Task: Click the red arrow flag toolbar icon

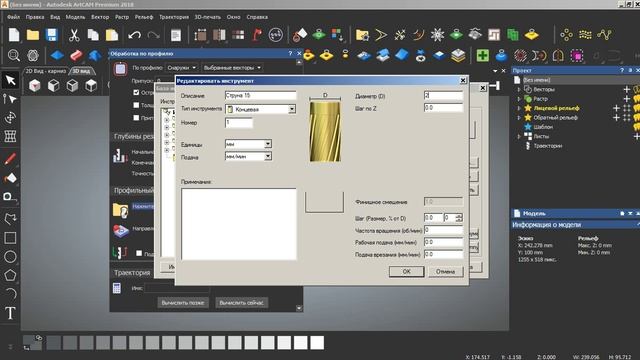Action: [257, 35]
